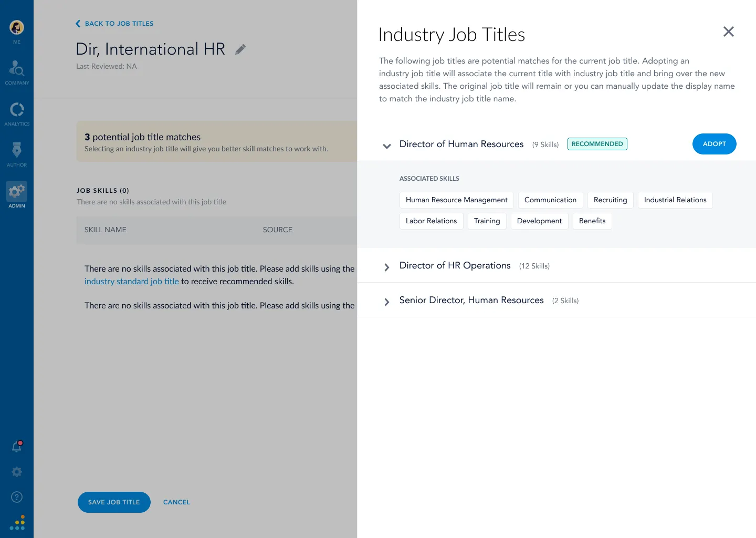This screenshot has width=756, height=538.
Task: Click the "Associated Skills" heading
Action: coord(429,179)
